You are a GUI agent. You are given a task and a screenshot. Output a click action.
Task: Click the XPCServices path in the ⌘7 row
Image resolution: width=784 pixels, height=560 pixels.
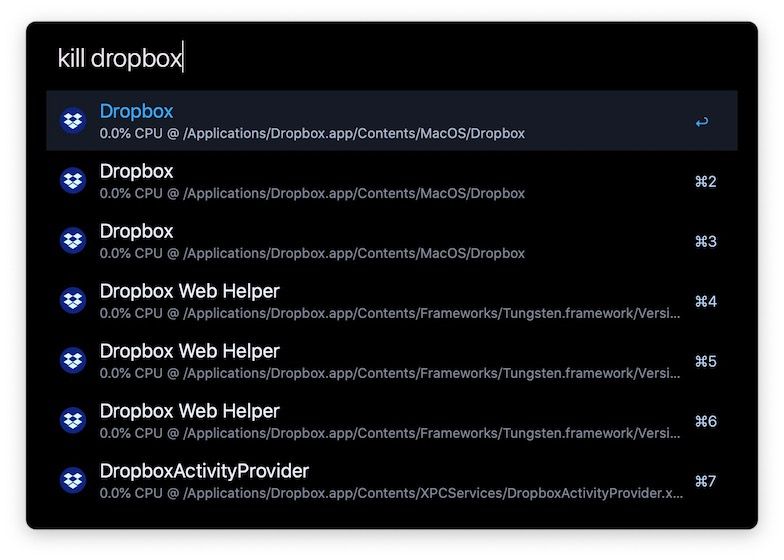tap(433, 494)
